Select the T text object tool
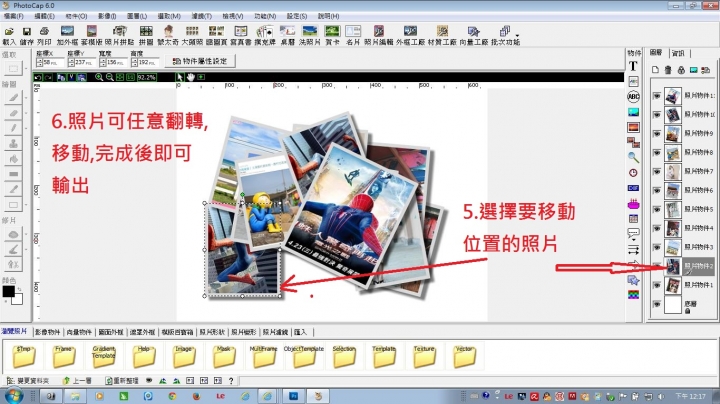720x404 pixels. coord(633,66)
